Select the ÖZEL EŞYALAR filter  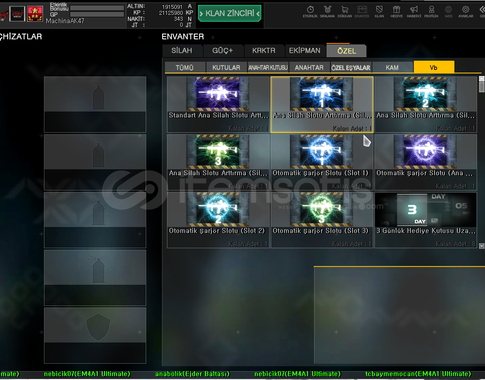(x=351, y=67)
